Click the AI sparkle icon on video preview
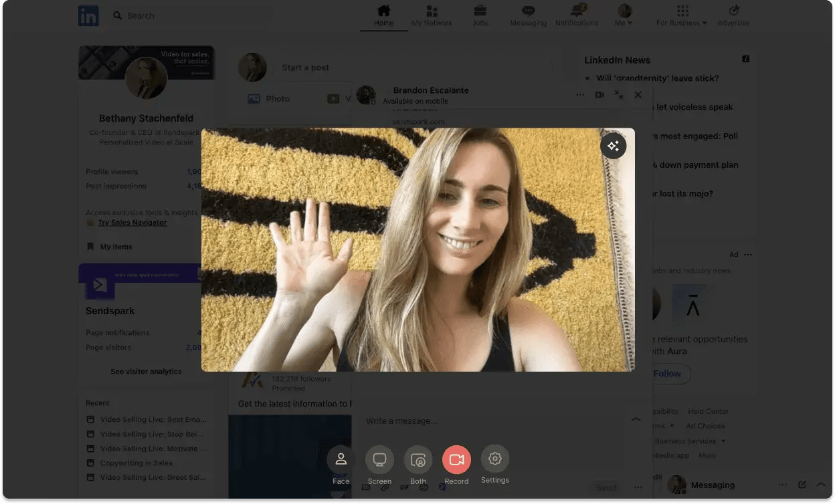This screenshot has width=835, height=504. point(614,146)
